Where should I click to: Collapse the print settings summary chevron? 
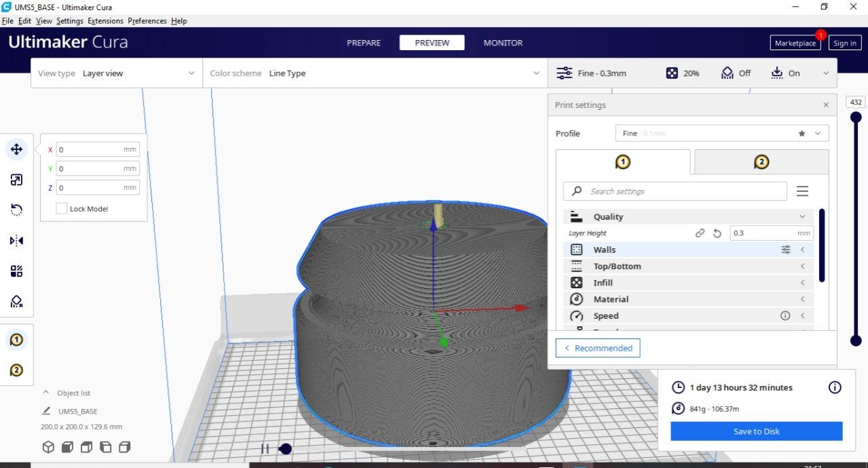[x=826, y=73]
